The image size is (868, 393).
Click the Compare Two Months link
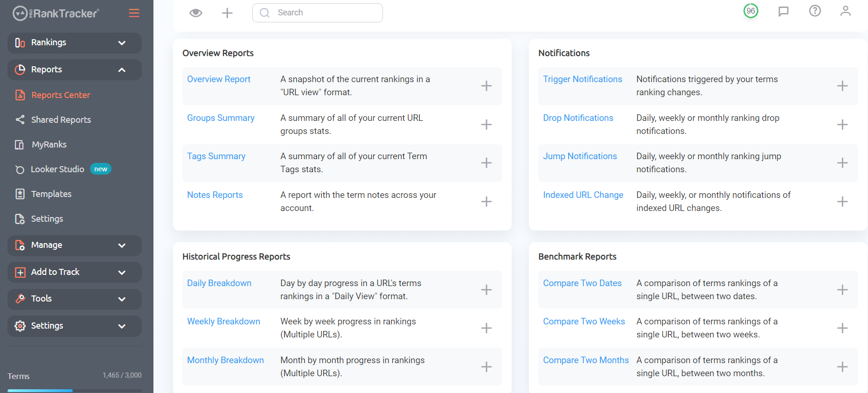click(586, 360)
